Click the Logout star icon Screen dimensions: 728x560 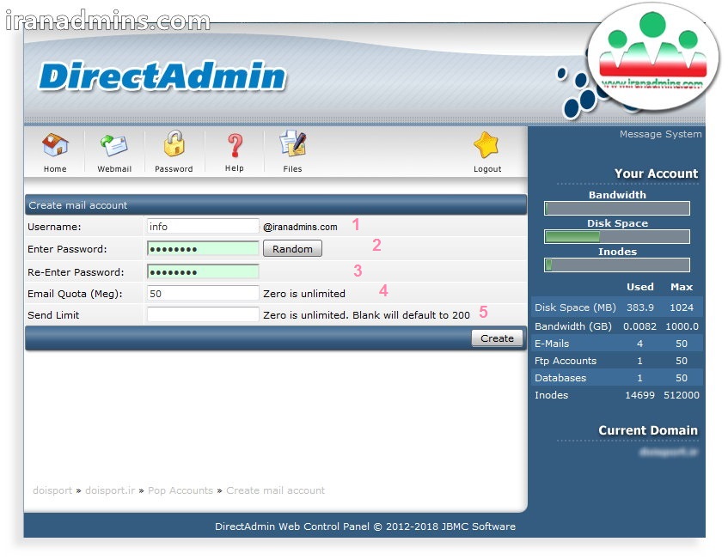pos(486,145)
